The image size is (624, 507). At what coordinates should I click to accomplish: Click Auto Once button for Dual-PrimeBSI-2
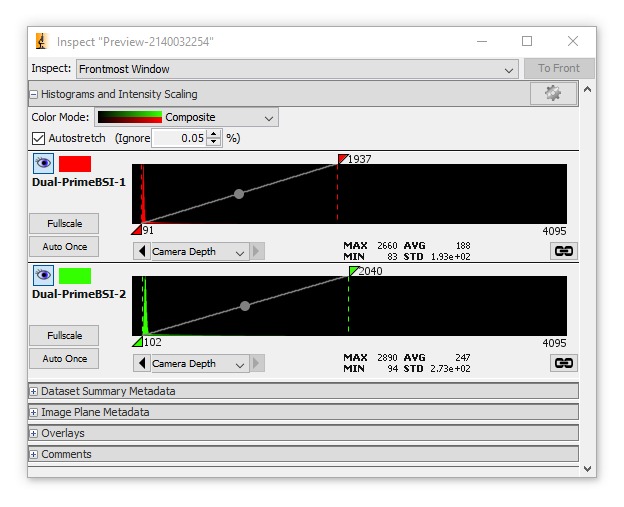[64, 359]
